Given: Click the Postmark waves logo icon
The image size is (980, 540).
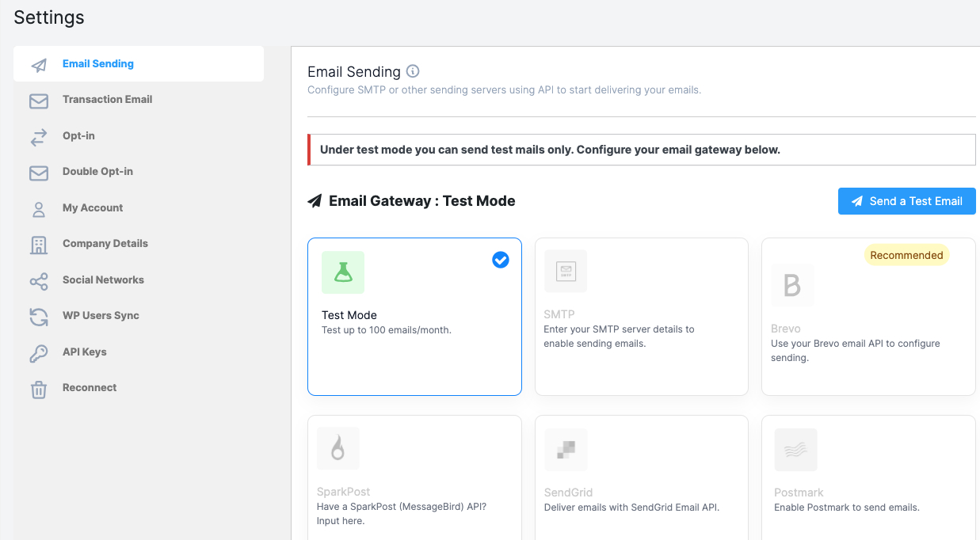Looking at the screenshot, I should point(795,450).
